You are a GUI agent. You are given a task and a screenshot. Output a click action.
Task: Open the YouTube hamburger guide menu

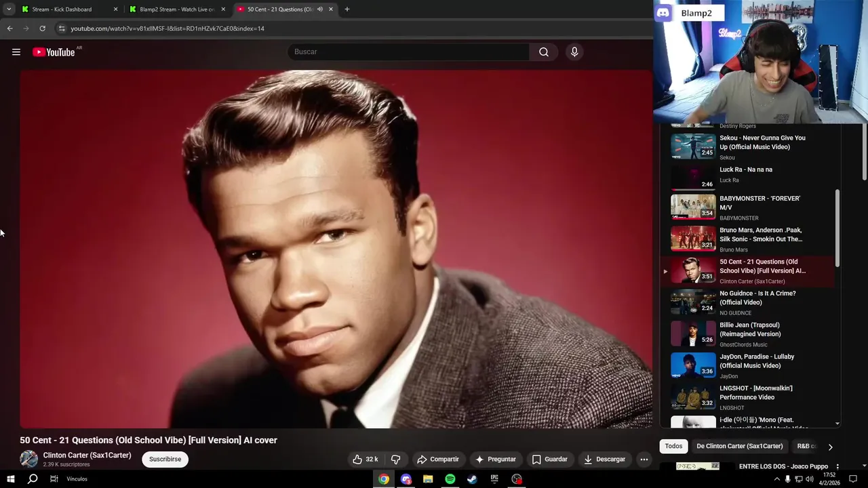click(16, 52)
